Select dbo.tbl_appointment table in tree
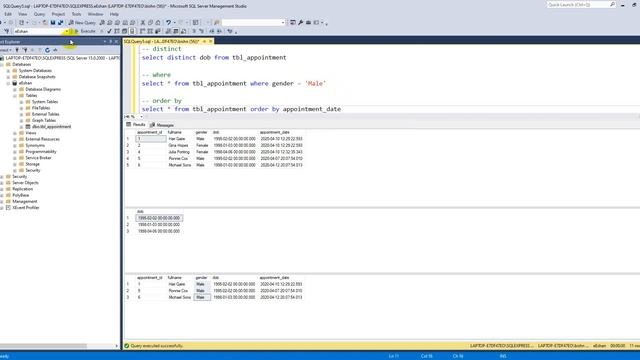640x360 pixels. click(51, 127)
